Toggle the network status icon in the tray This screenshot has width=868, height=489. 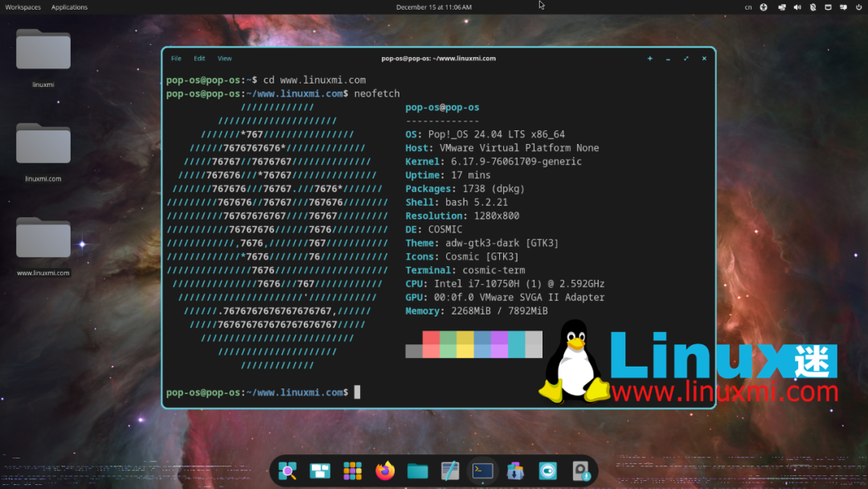pos(780,6)
